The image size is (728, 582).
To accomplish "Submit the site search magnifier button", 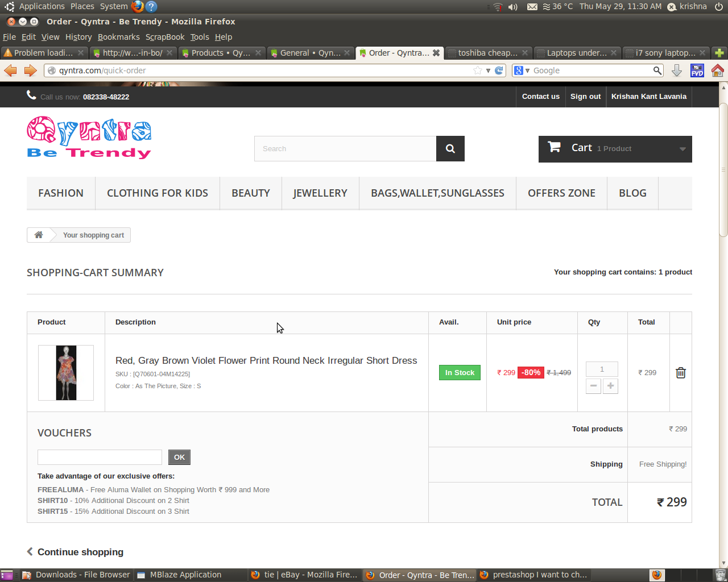I will 450,149.
